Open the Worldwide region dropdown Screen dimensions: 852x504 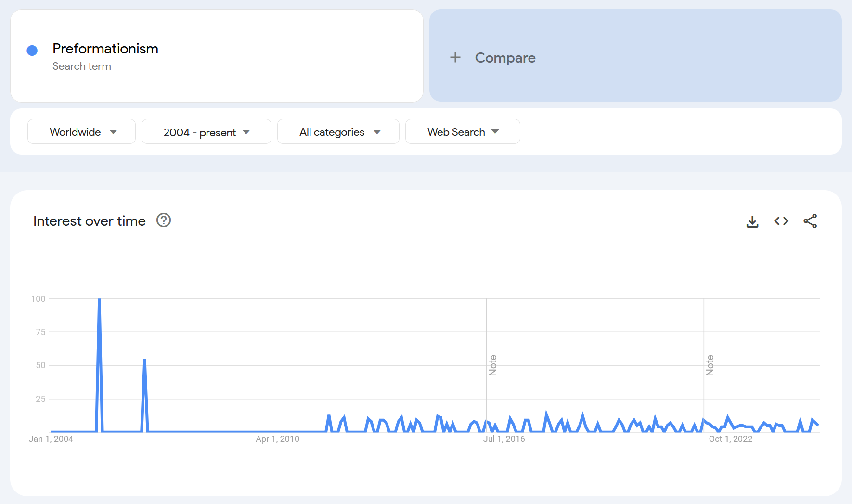pyautogui.click(x=81, y=132)
